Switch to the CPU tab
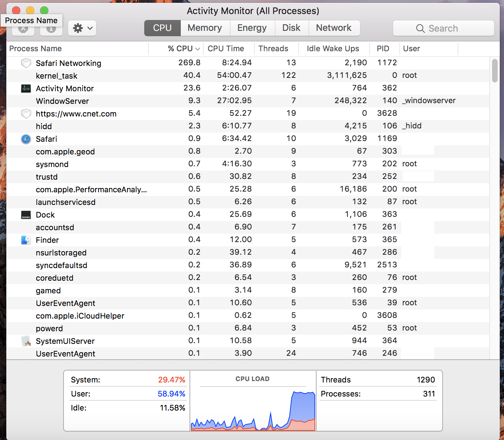Viewport: 504px width, 440px height. point(163,28)
